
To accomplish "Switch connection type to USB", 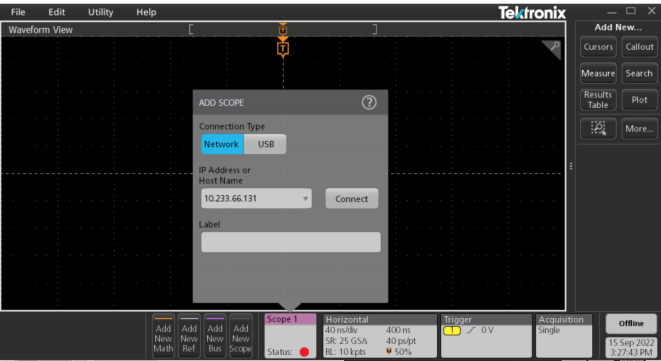I will tap(265, 144).
